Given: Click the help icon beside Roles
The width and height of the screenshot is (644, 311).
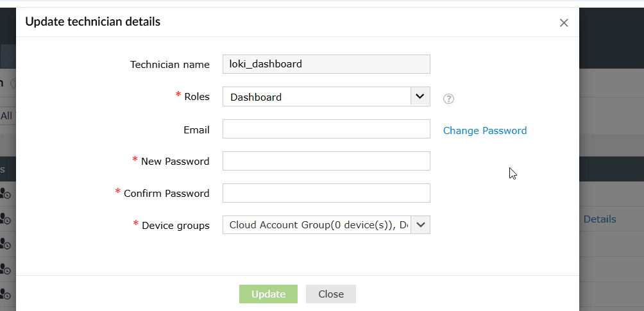Looking at the screenshot, I should point(449,99).
